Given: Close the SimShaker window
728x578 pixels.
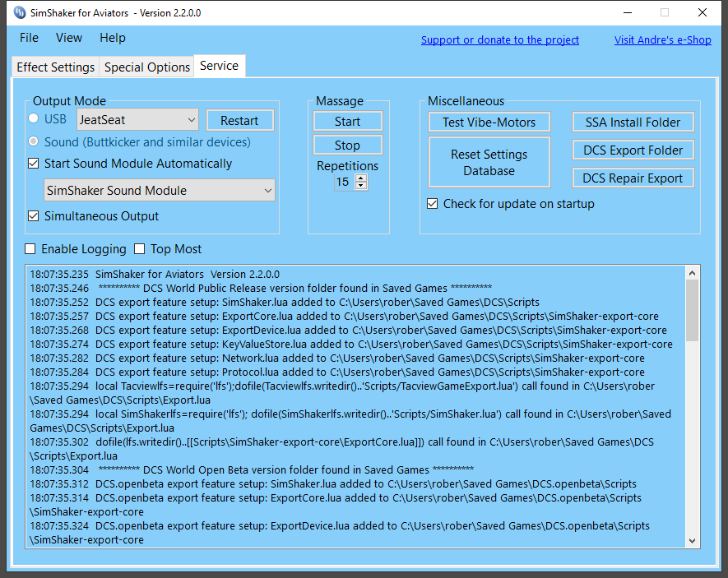Looking at the screenshot, I should point(702,12).
